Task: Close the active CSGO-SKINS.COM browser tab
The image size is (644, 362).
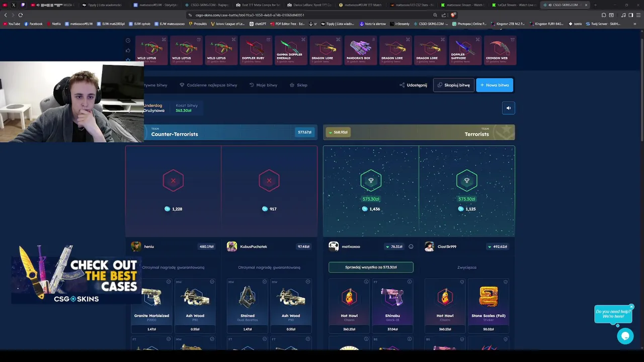Action: pyautogui.click(x=586, y=5)
